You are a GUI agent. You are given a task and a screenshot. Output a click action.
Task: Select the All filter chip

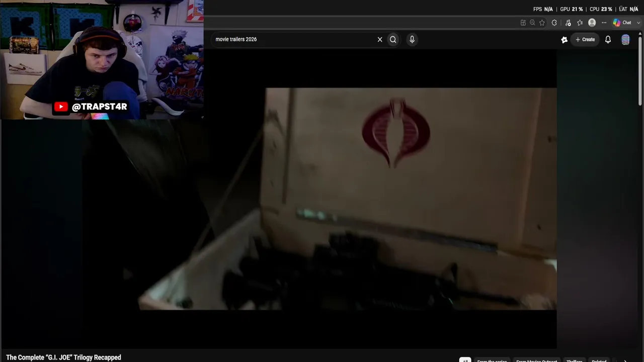(465, 360)
